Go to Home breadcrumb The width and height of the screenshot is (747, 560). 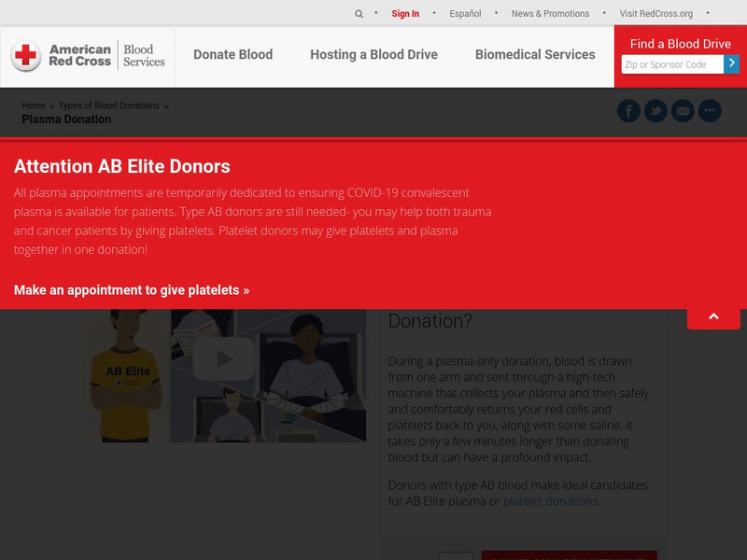coord(34,105)
